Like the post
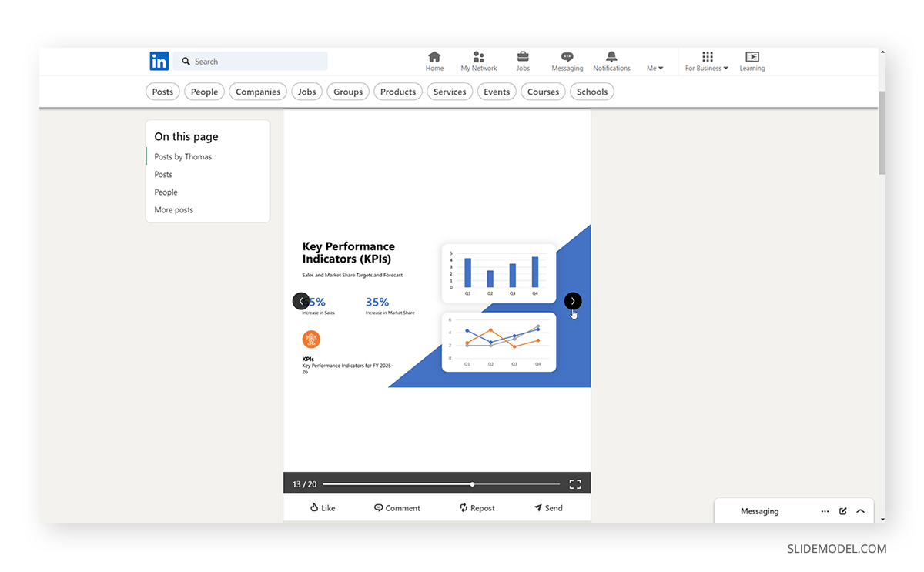The width and height of the screenshot is (924, 572). point(323,507)
